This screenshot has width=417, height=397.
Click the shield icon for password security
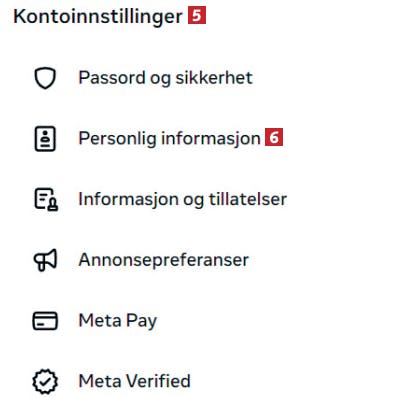[45, 78]
